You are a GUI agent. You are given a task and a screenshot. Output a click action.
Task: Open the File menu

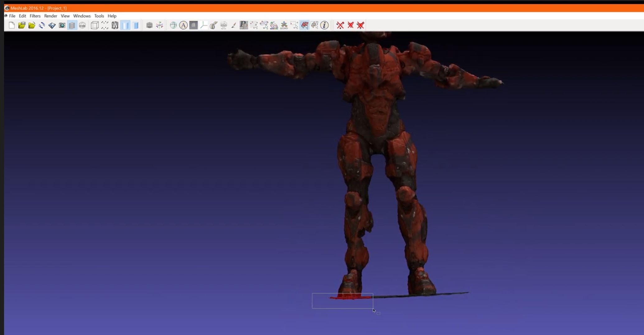click(x=12, y=16)
